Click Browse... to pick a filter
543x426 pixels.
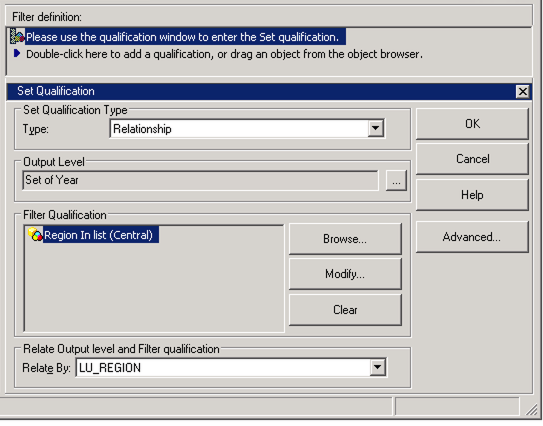(x=345, y=239)
